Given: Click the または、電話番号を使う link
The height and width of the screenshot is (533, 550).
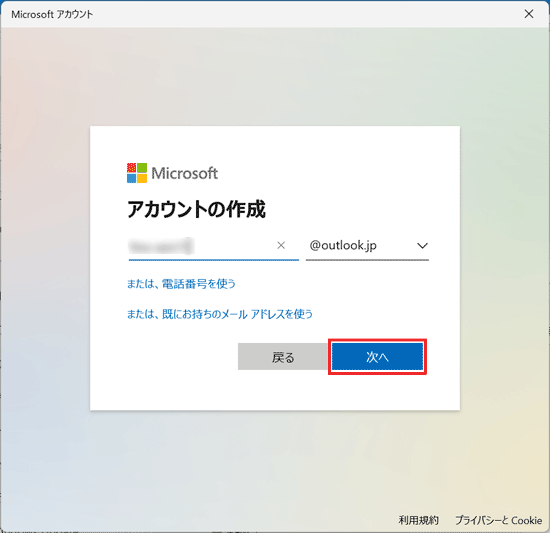Looking at the screenshot, I should point(181,284).
